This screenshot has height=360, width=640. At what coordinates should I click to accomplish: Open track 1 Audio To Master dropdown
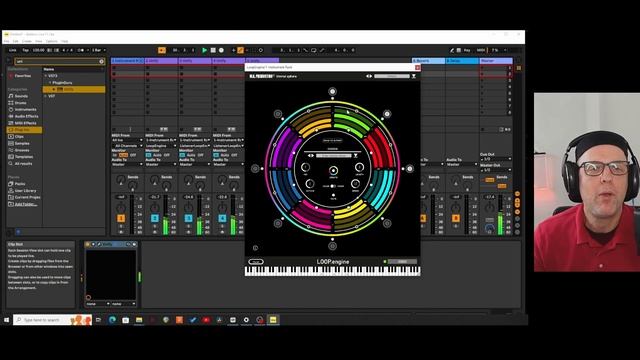pyautogui.click(x=127, y=164)
